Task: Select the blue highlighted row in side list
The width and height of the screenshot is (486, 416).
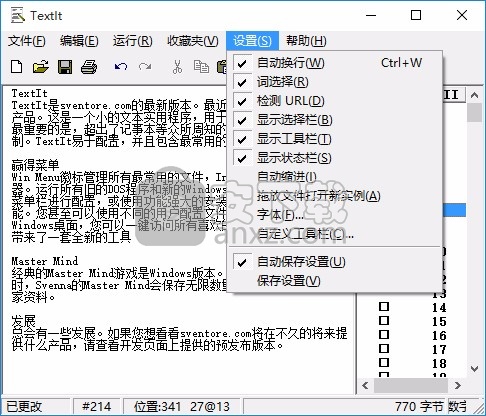Action: 454,210
